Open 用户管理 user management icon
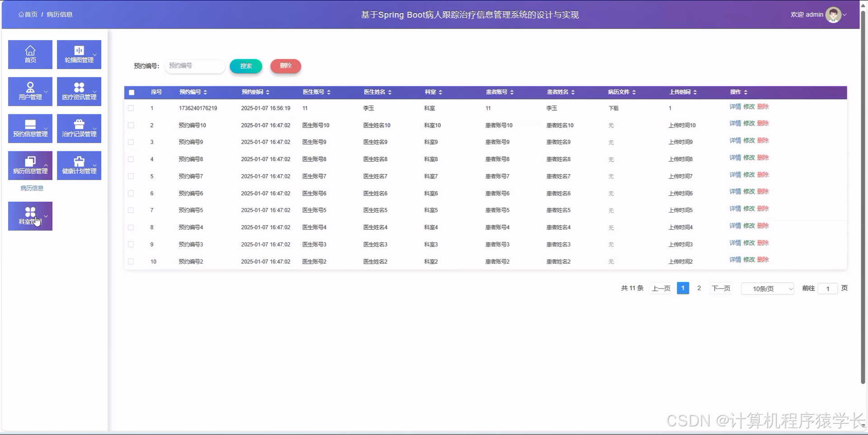The image size is (868, 435). (30, 91)
